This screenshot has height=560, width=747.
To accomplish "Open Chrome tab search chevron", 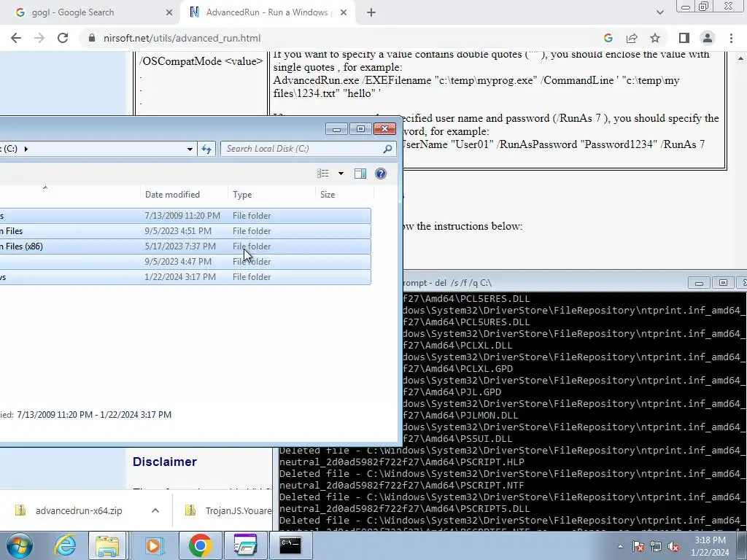I will click(x=659, y=12).
